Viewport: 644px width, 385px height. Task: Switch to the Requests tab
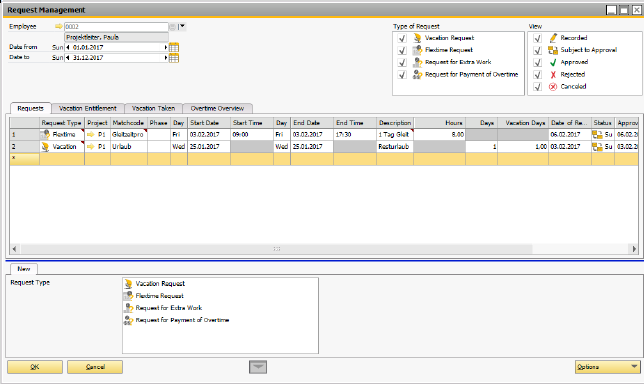click(30, 108)
